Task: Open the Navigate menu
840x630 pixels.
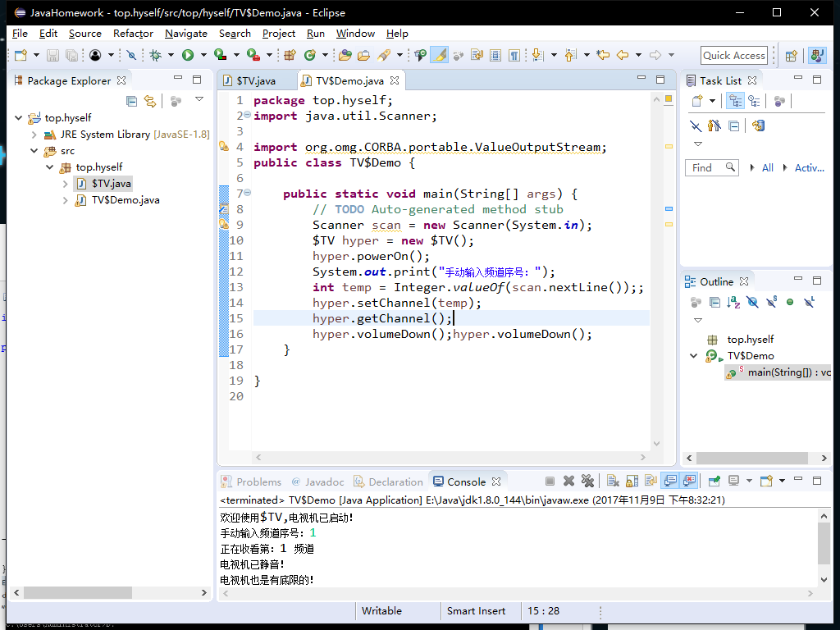Action: [186, 33]
